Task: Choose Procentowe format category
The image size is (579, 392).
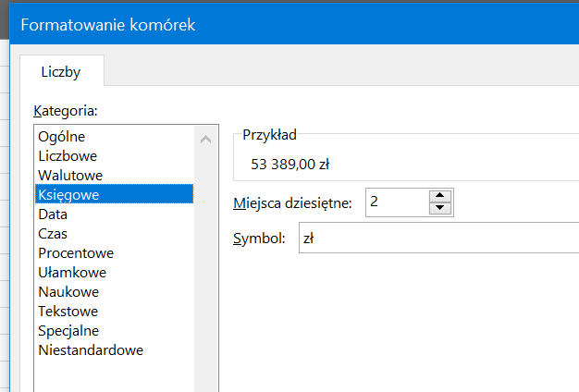Action: pos(114,253)
